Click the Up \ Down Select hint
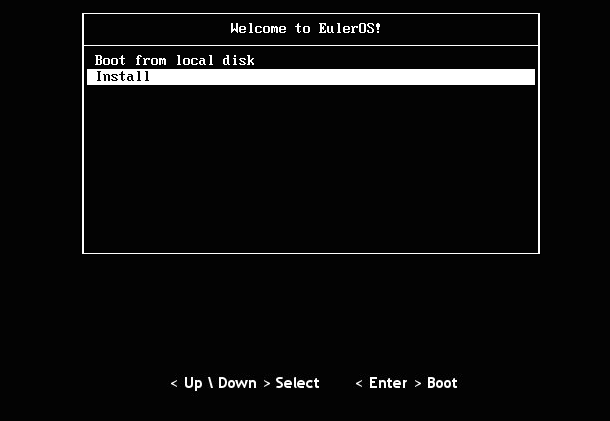 (x=245, y=383)
